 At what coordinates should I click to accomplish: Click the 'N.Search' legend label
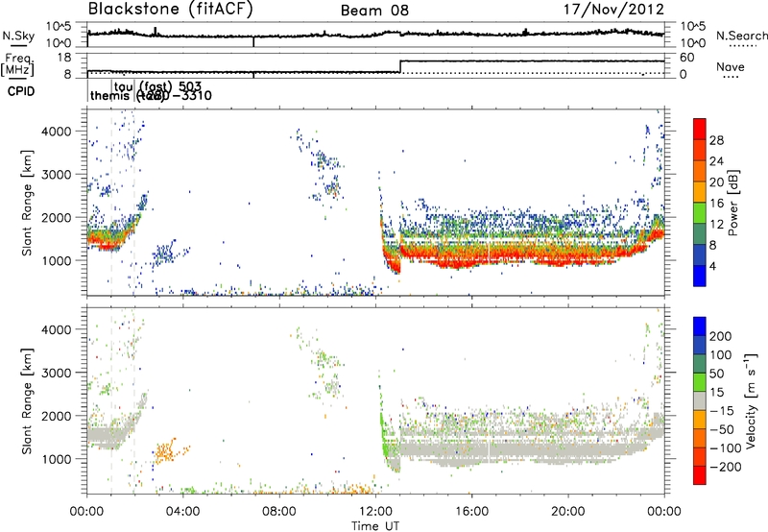pyautogui.click(x=741, y=36)
